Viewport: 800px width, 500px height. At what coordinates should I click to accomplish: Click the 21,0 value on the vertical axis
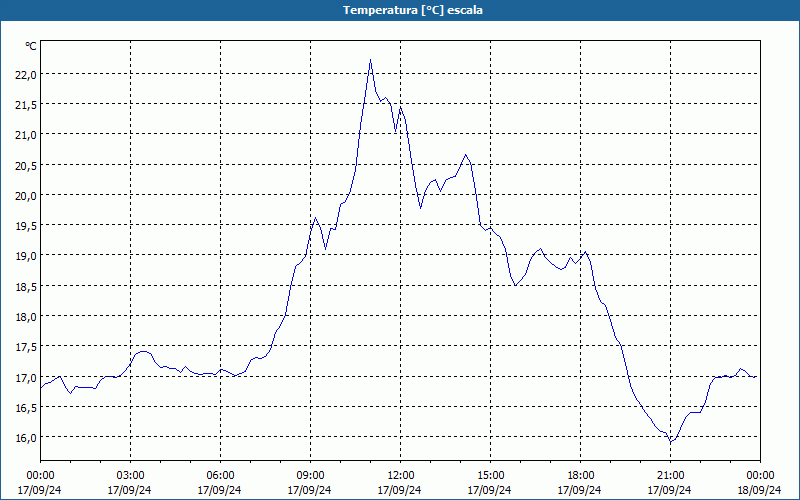tap(26, 135)
